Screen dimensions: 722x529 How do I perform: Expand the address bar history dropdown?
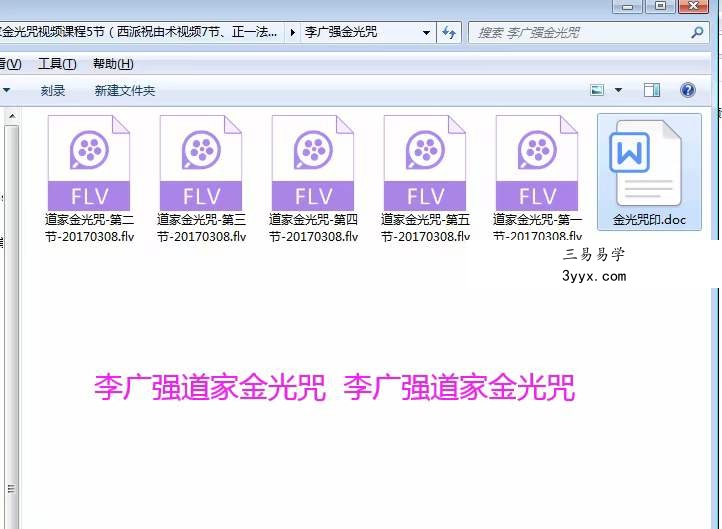pyautogui.click(x=426, y=33)
